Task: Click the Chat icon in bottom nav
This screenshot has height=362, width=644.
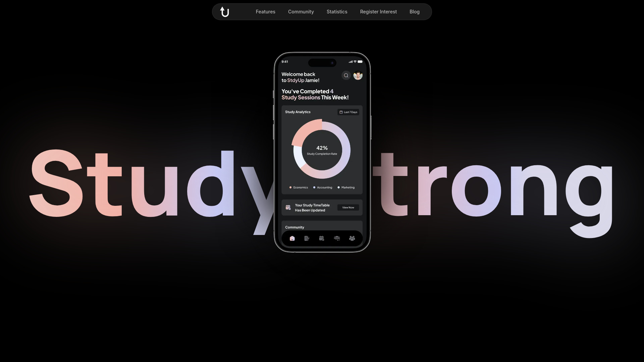Action: tap(337, 238)
